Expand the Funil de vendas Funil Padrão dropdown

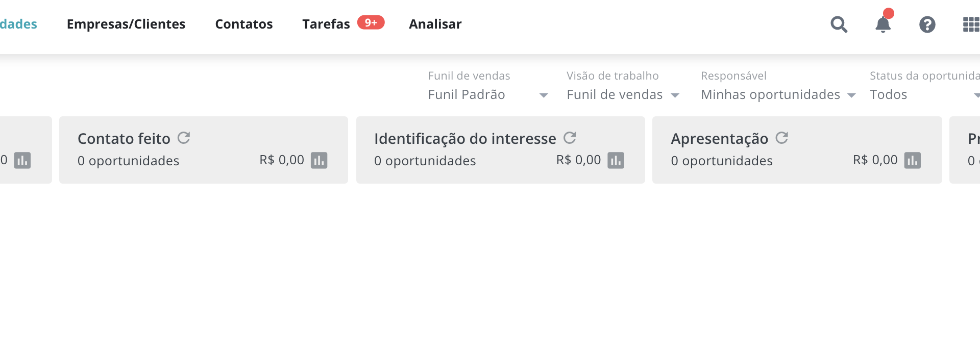(x=488, y=94)
